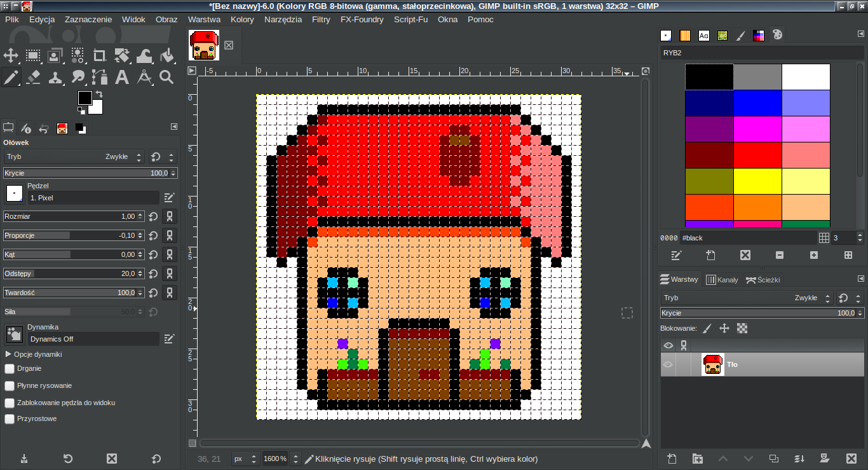Select the Move tool
This screenshot has width=868, height=470.
click(x=11, y=56)
